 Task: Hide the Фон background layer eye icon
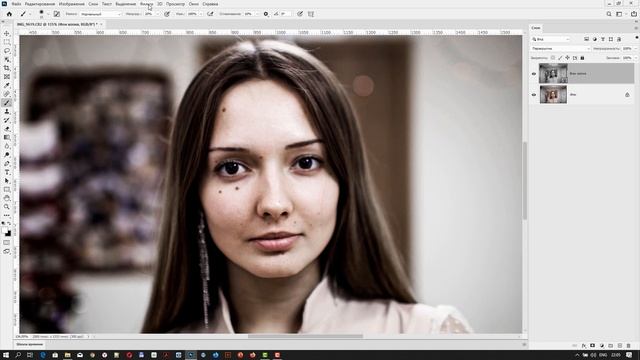click(534, 95)
